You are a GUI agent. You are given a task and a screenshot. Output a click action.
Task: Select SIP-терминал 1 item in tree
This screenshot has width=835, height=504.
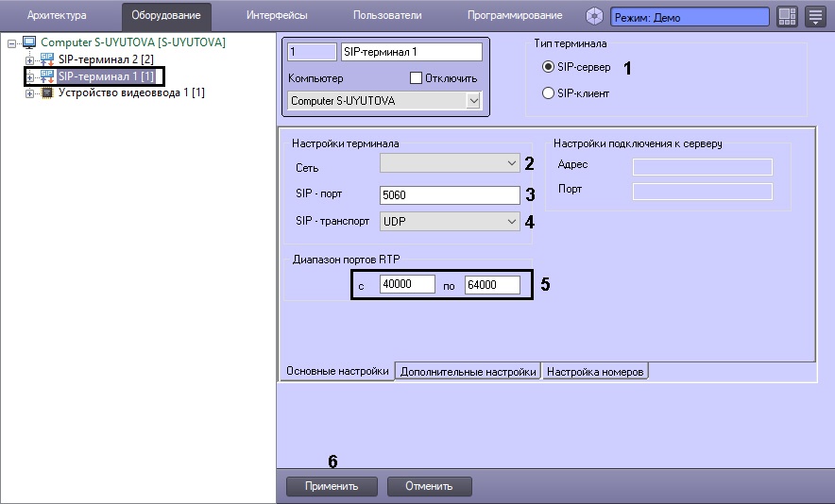coord(105,76)
